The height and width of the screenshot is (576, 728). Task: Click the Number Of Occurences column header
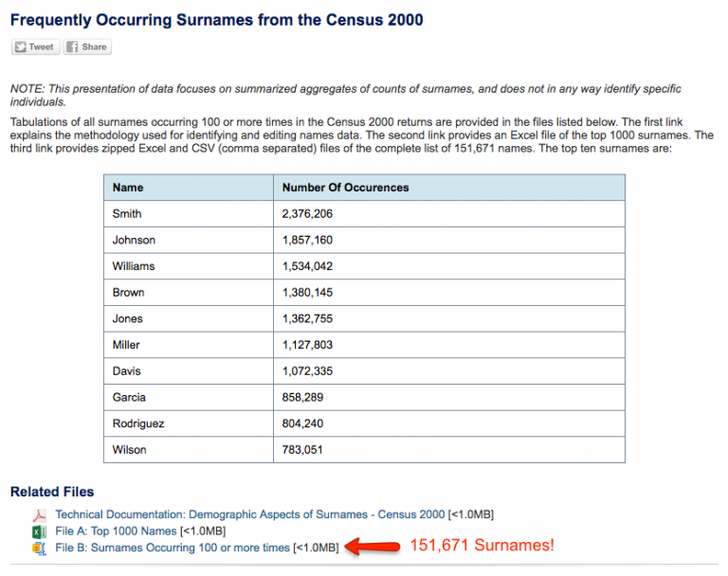pos(345,188)
